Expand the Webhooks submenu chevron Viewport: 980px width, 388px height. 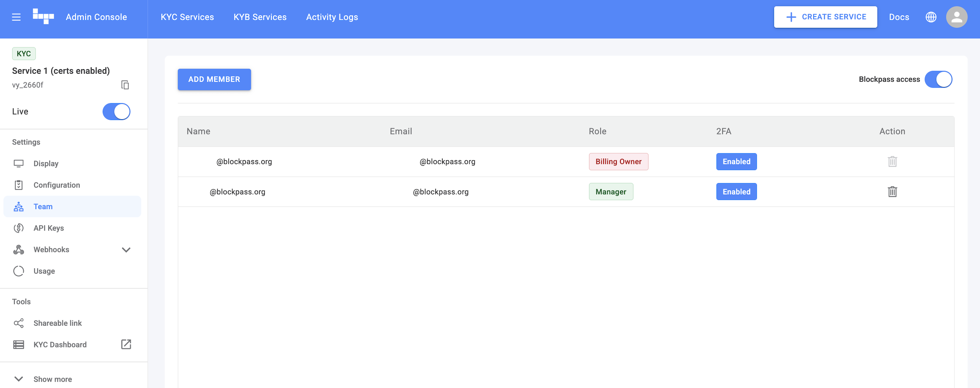(126, 250)
